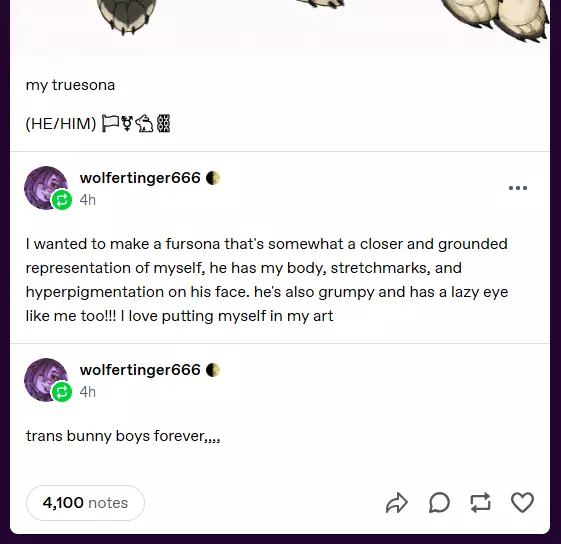Click the rabbit emoji after HE/HIM

pyautogui.click(x=144, y=123)
